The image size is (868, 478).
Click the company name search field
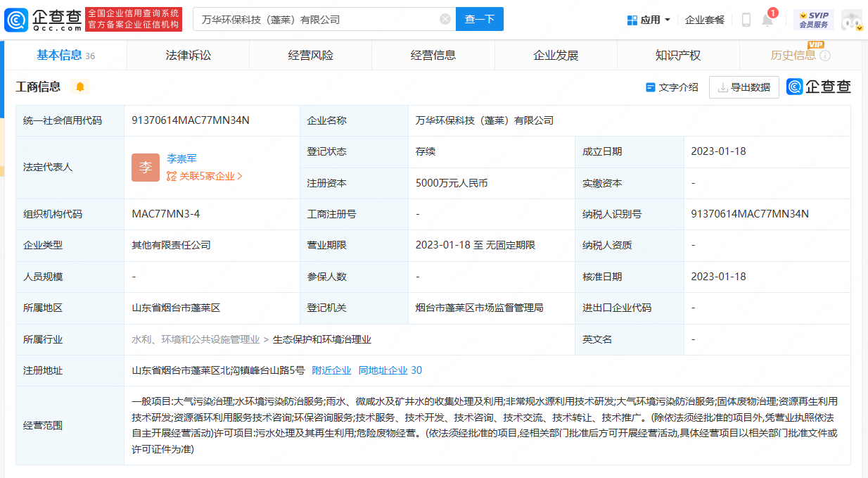[317, 20]
